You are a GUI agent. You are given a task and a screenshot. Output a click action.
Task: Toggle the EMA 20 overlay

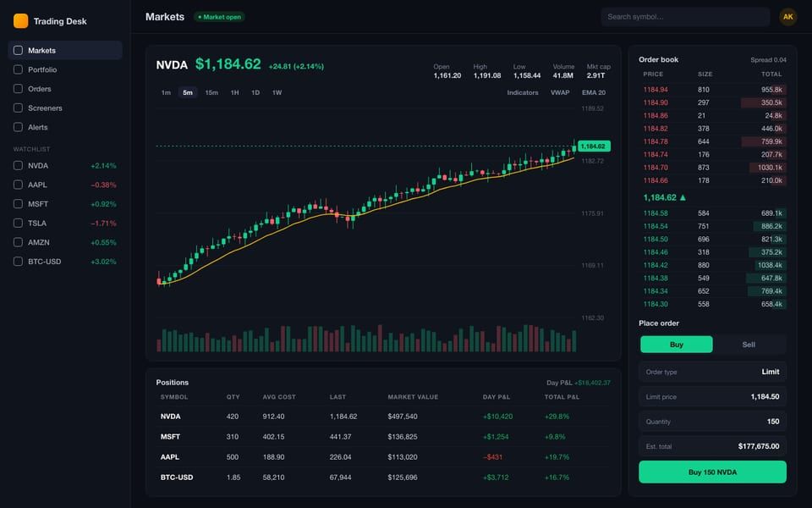pyautogui.click(x=594, y=92)
